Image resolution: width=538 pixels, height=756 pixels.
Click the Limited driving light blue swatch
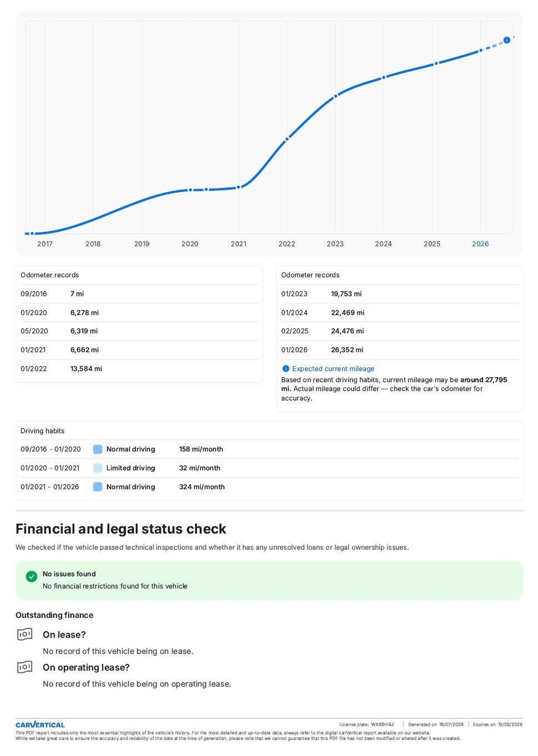pos(98,468)
